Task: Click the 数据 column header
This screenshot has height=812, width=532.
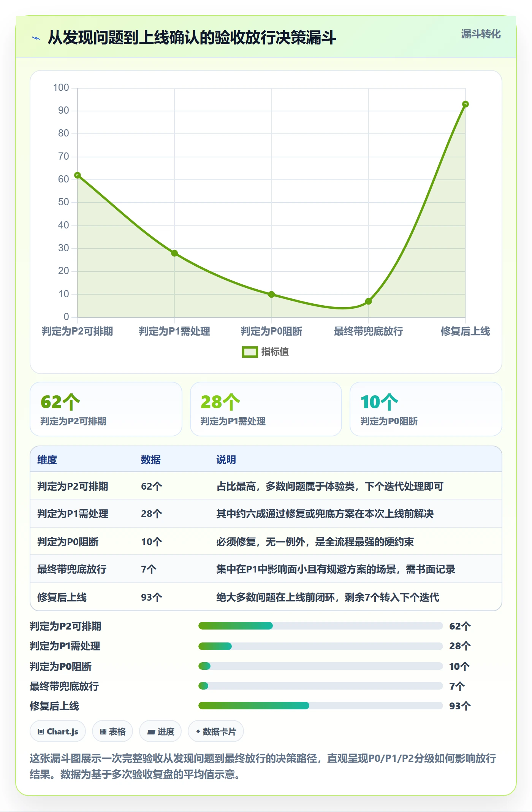Action: click(x=151, y=460)
